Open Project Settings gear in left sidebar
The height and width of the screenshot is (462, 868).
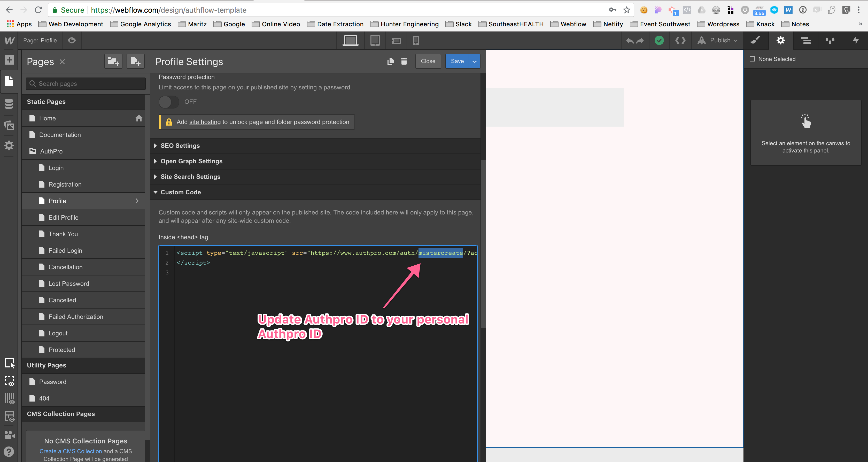pyautogui.click(x=9, y=145)
